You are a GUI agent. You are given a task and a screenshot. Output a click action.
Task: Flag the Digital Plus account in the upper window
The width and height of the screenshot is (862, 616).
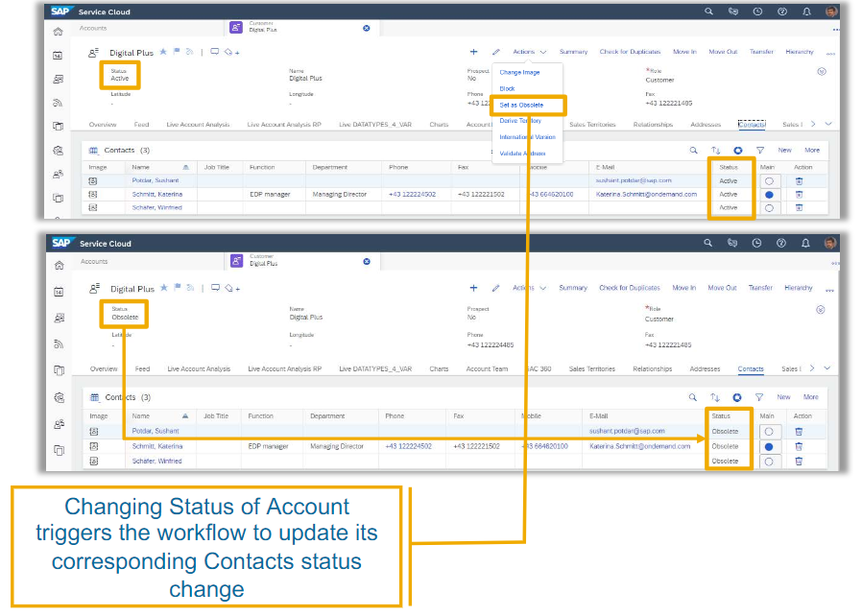pos(177,52)
